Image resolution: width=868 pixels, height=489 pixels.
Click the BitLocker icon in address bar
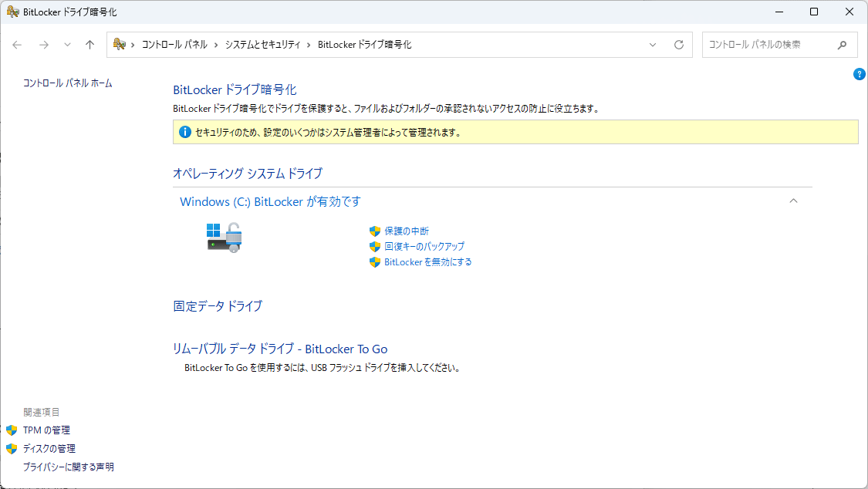point(120,45)
